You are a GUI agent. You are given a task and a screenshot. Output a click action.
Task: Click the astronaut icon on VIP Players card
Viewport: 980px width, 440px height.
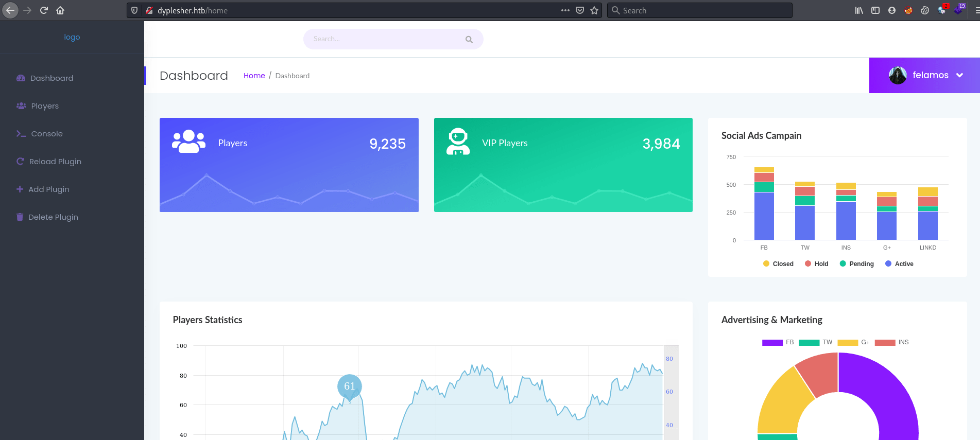tap(458, 142)
